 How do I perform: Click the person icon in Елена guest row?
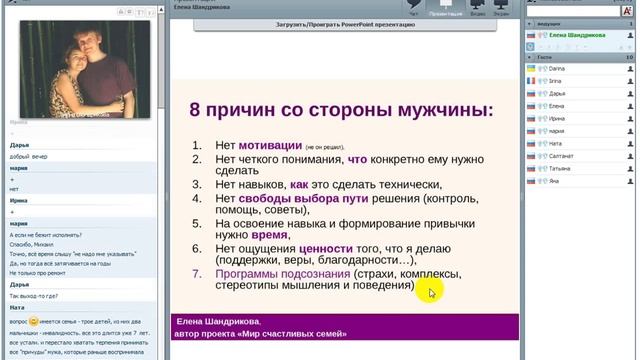630,106
